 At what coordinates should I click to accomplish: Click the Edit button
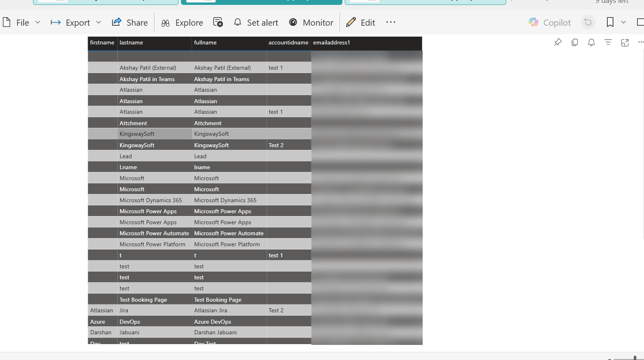click(361, 22)
